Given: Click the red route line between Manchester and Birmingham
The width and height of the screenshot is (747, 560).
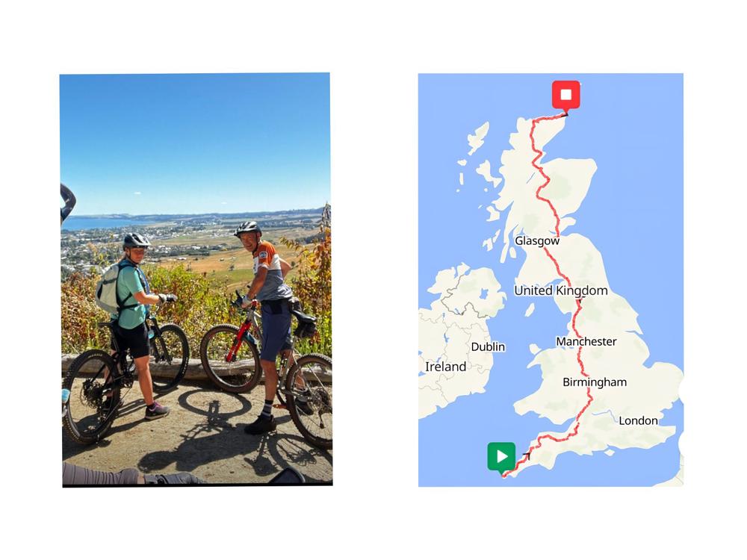Looking at the screenshot, I should click(581, 362).
